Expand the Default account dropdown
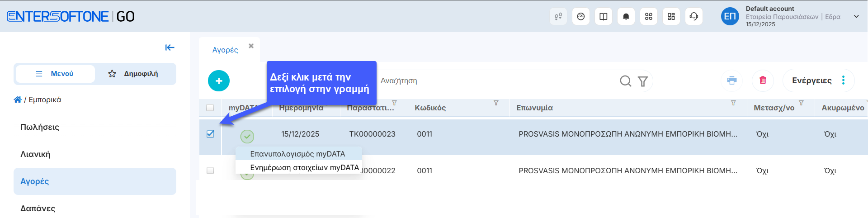The width and height of the screenshot is (868, 218). (856, 17)
